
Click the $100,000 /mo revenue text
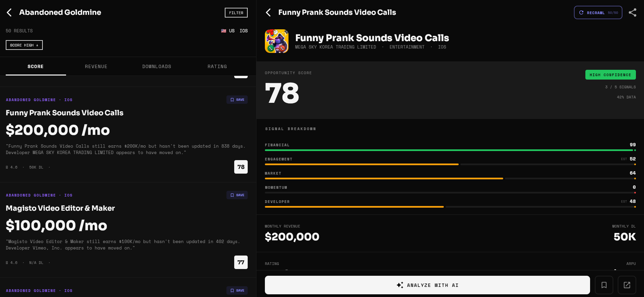coord(56,226)
